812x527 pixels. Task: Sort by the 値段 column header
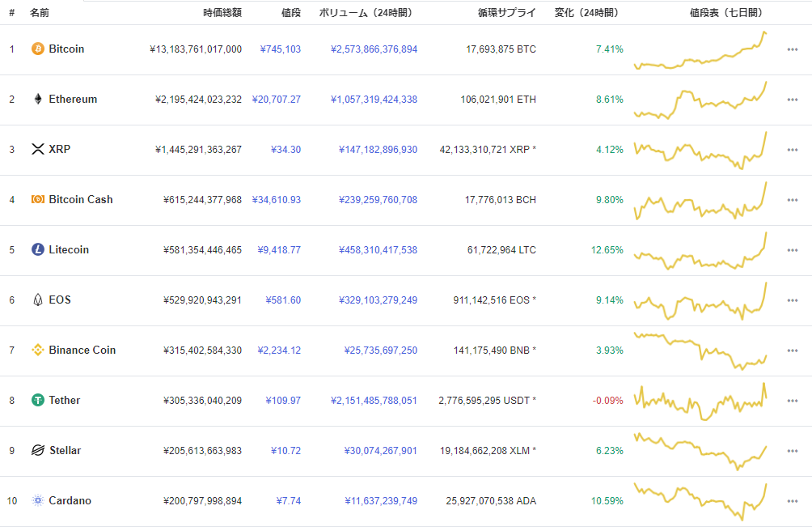291,13
